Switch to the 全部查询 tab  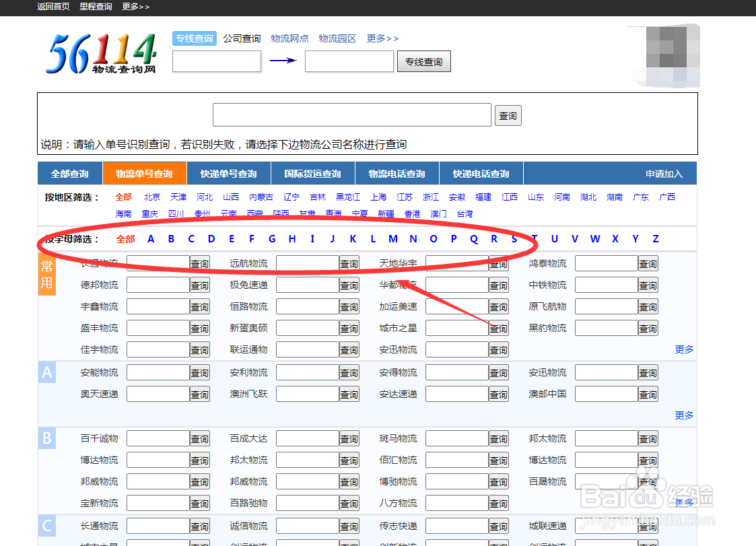click(70, 174)
